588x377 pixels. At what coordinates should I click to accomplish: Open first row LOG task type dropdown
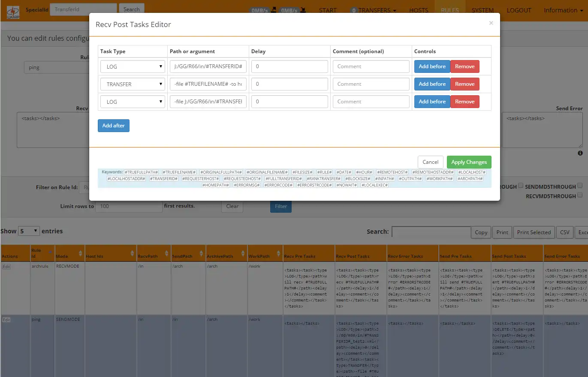click(133, 66)
